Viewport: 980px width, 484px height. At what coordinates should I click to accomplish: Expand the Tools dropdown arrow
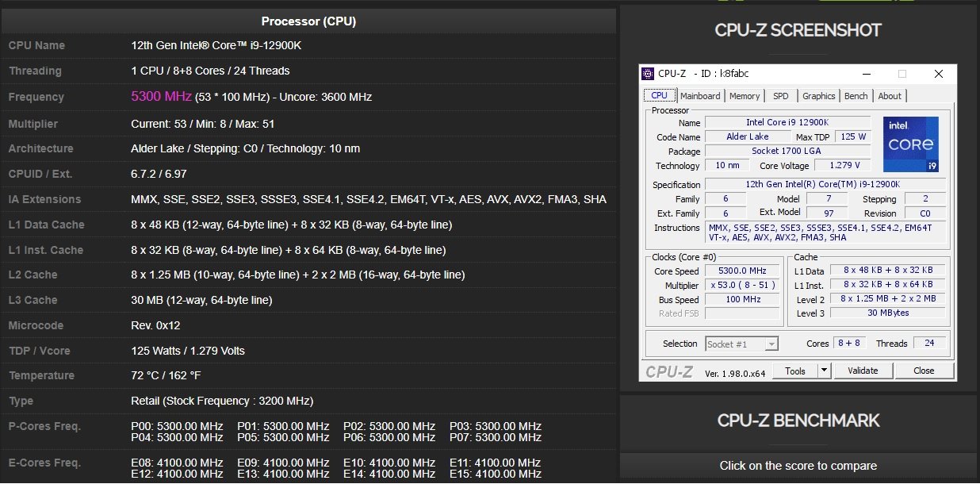[824, 371]
